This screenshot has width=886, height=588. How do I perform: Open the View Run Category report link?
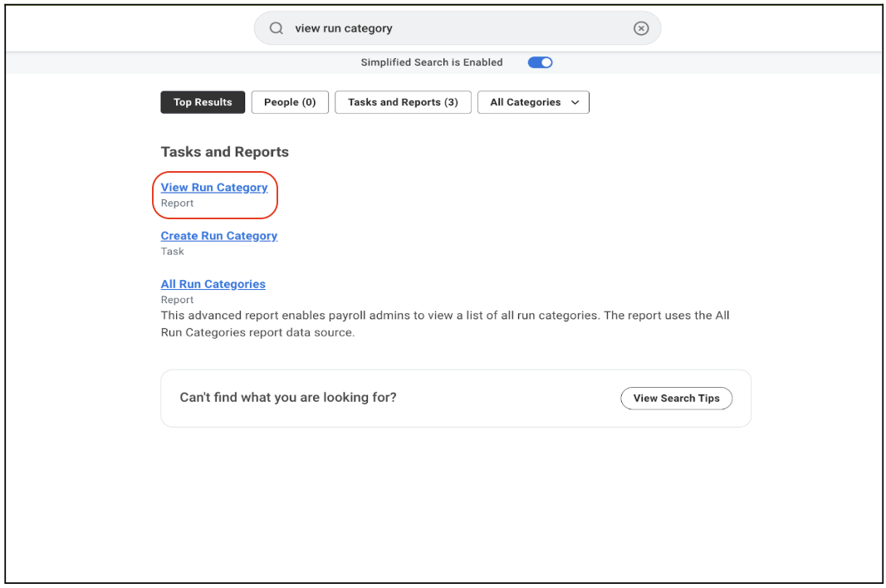[x=214, y=187]
